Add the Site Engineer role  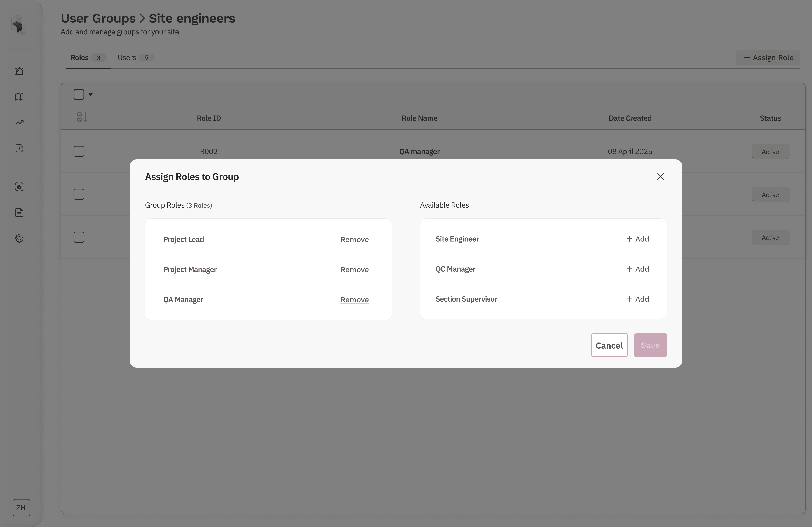pyautogui.click(x=637, y=239)
